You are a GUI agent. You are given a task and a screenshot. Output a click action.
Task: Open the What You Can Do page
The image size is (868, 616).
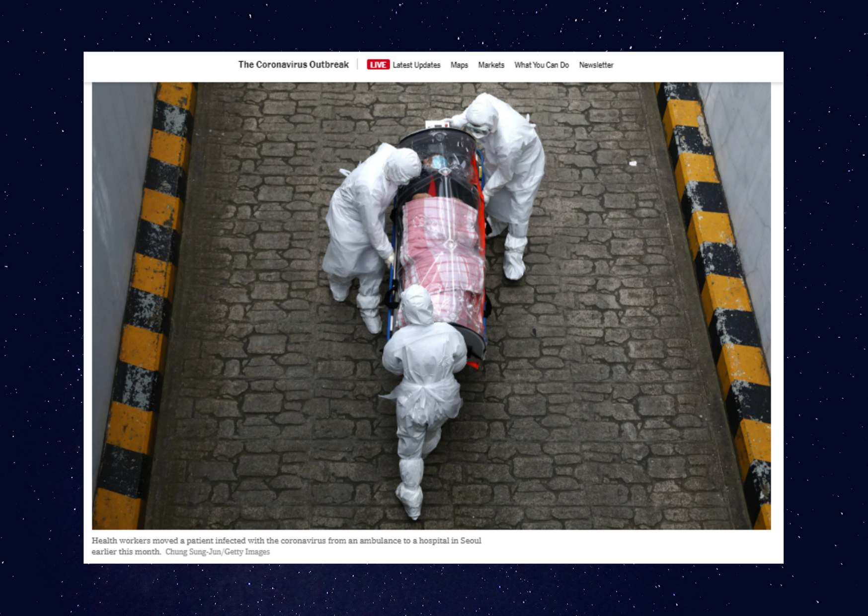coord(542,65)
